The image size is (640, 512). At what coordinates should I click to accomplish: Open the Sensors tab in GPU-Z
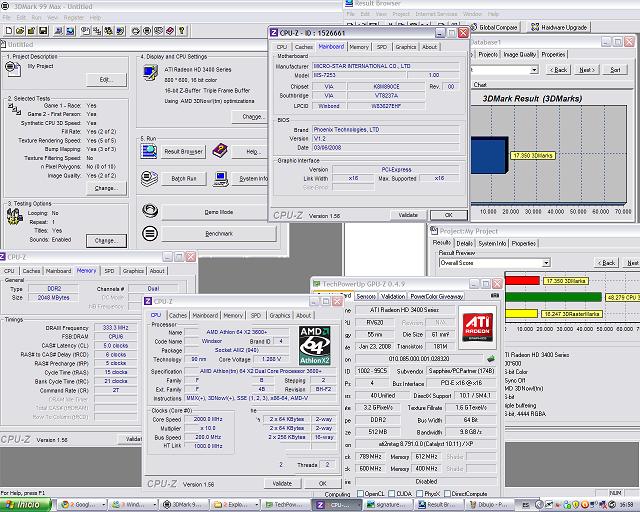[366, 296]
